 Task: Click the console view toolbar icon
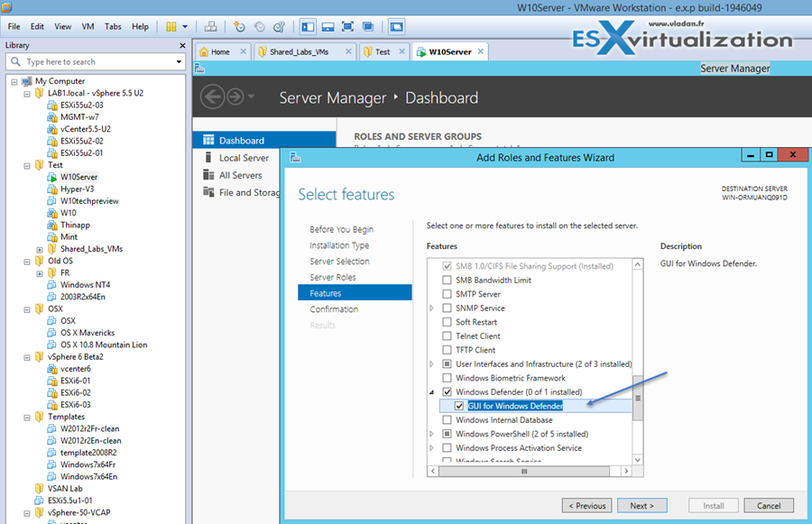[397, 27]
